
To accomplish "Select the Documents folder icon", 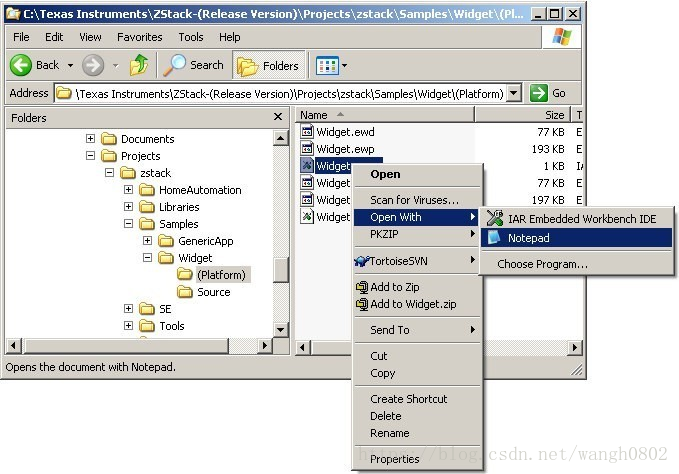I will (109, 139).
